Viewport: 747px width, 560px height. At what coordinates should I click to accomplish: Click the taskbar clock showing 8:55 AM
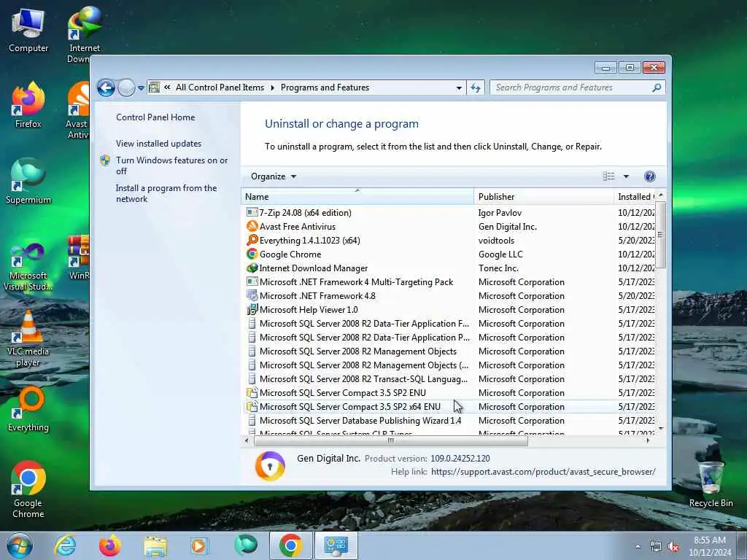[710, 546]
